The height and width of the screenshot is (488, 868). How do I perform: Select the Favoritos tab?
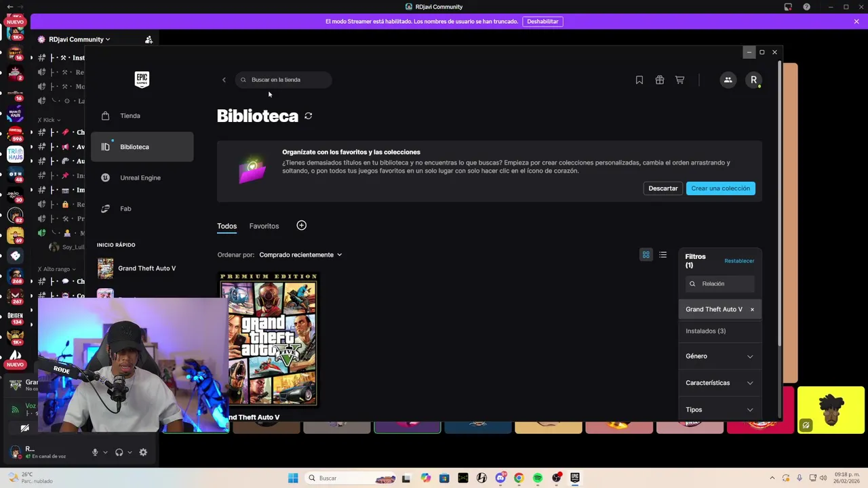(x=264, y=226)
